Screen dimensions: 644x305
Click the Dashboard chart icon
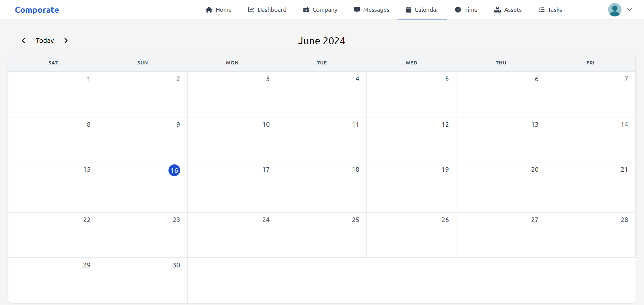tap(251, 10)
